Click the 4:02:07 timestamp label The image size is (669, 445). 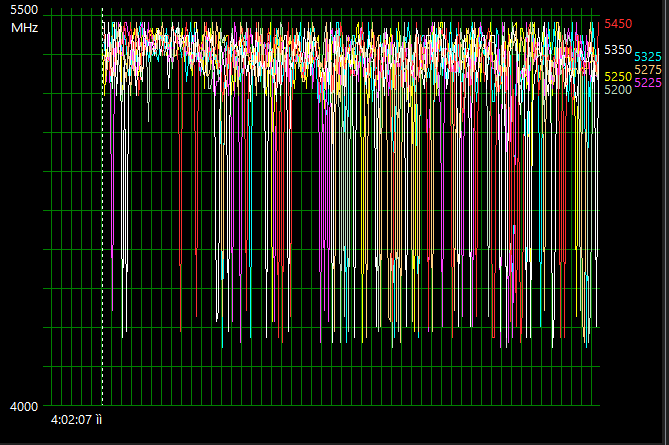point(76,420)
